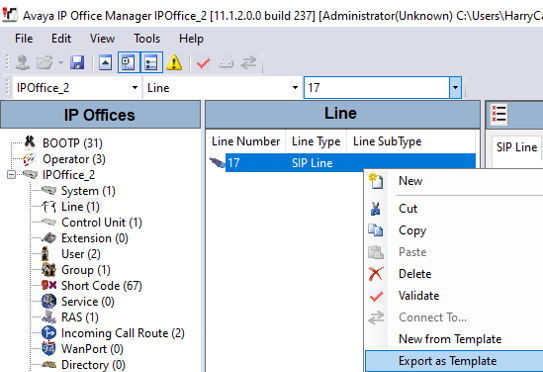Screen dimensions: 543x372
Task: Sort by the Line Number column header
Action: pos(246,141)
